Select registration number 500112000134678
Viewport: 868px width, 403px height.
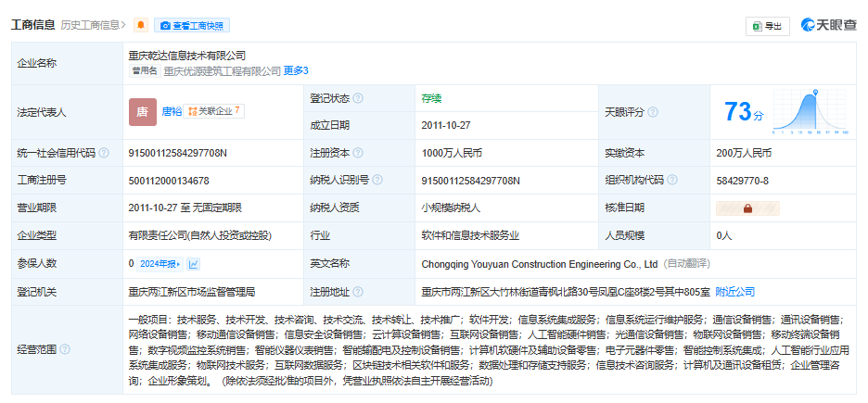click(x=169, y=181)
